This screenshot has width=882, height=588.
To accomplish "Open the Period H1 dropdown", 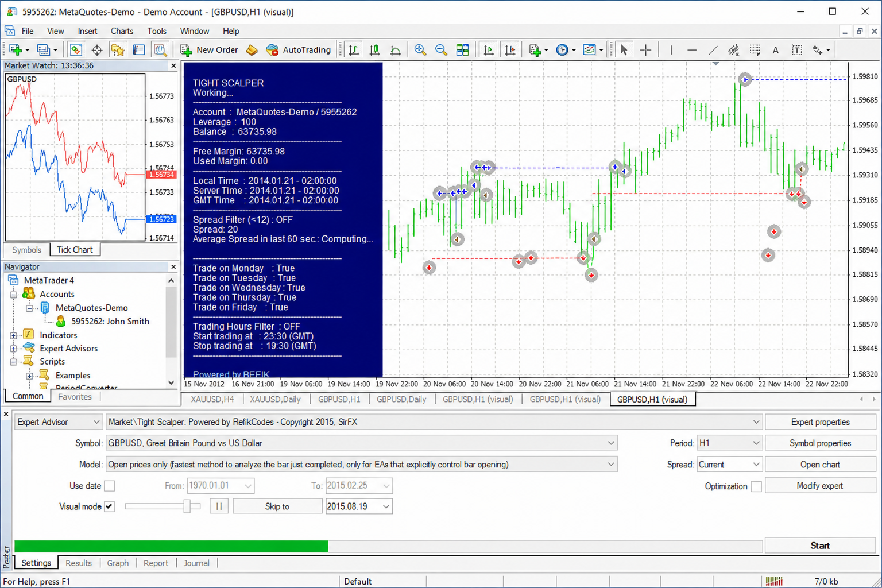I will (x=729, y=443).
